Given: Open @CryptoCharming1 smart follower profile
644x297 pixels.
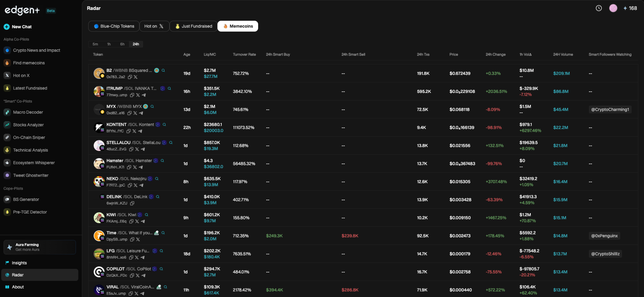Looking at the screenshot, I should 609,109.
